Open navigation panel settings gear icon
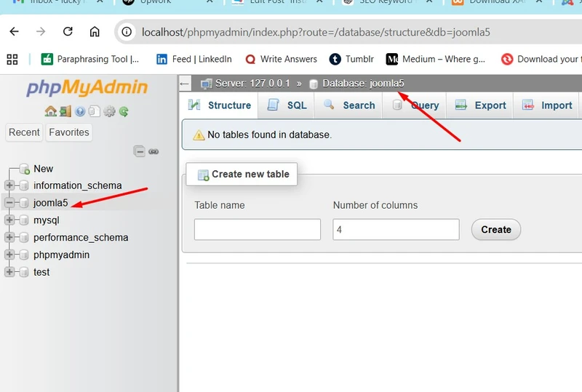Viewport: 582px width, 392px height. click(109, 111)
